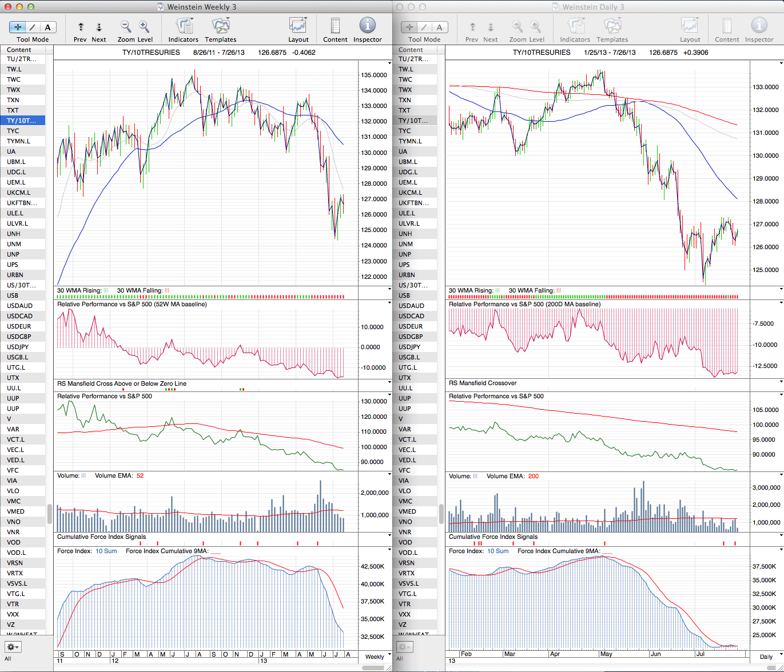The height and width of the screenshot is (672, 784).
Task: Select the crosshair tool in Tool Mode
Action: pyautogui.click(x=18, y=27)
